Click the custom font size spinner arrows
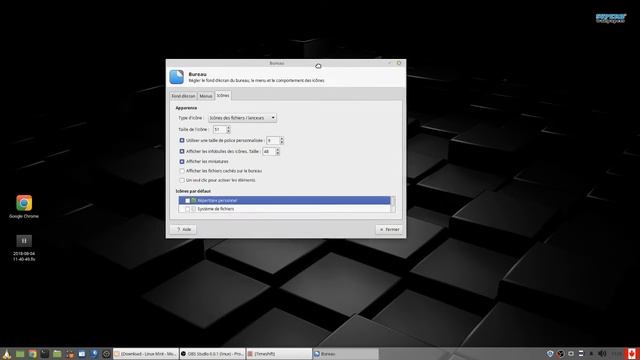 click(282, 140)
